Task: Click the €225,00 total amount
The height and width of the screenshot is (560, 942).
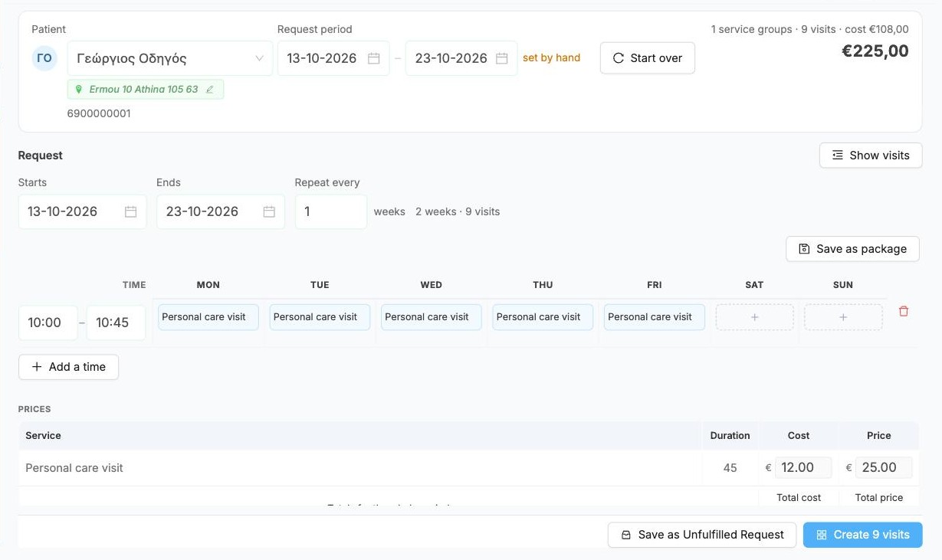Action: coord(875,51)
